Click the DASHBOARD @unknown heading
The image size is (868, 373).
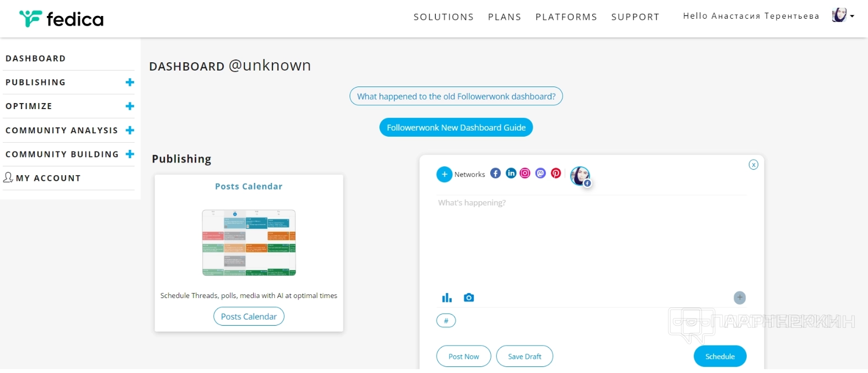point(230,66)
